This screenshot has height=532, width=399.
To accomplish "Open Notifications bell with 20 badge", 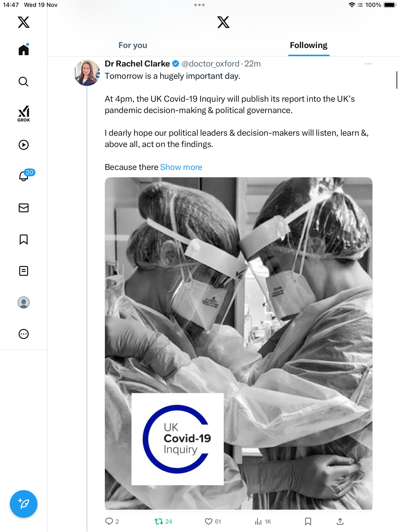I will click(24, 176).
